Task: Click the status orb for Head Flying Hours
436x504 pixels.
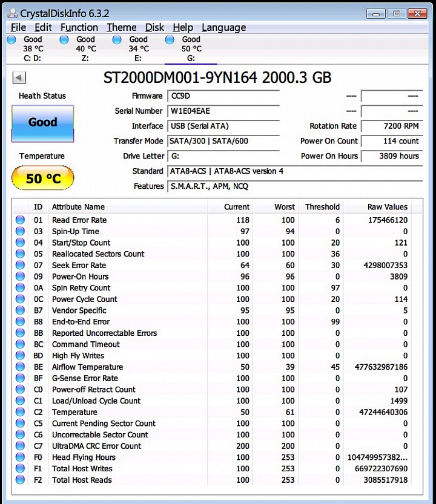Action: (20, 457)
